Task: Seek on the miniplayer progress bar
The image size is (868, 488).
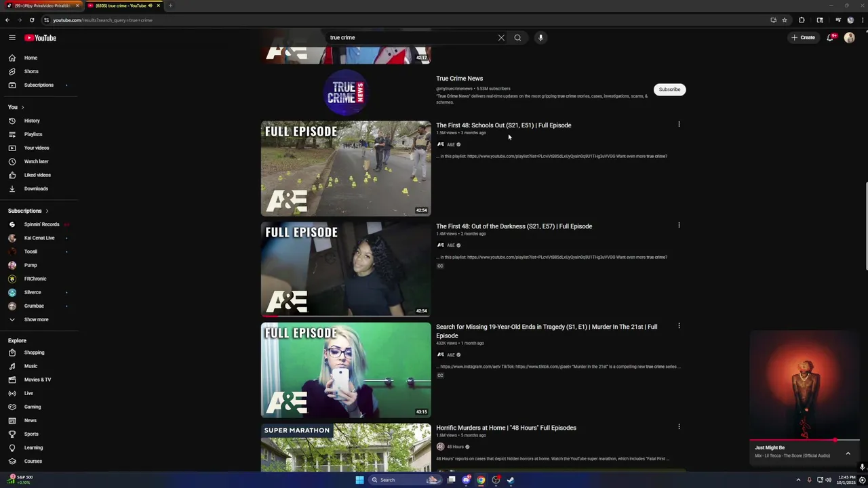Action: point(804,441)
